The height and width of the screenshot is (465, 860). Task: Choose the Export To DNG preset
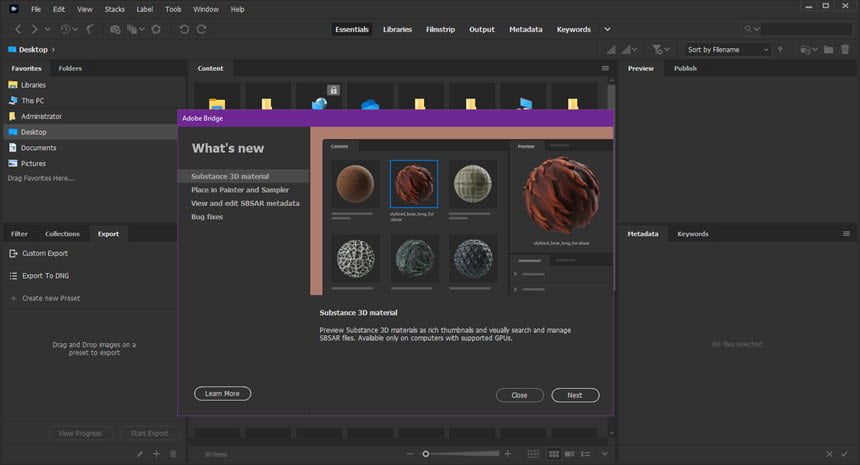click(46, 276)
